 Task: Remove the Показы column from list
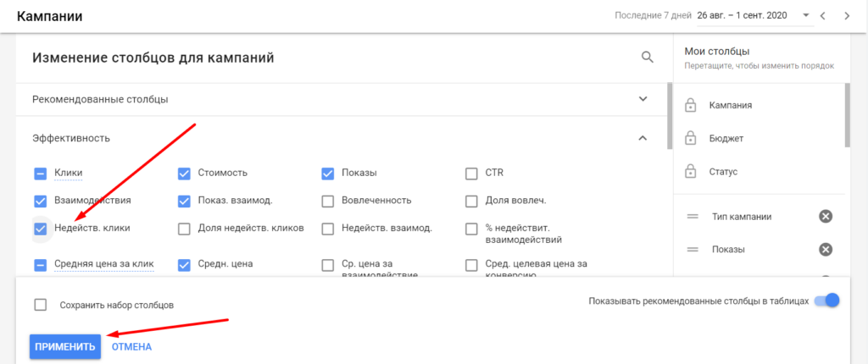826,250
